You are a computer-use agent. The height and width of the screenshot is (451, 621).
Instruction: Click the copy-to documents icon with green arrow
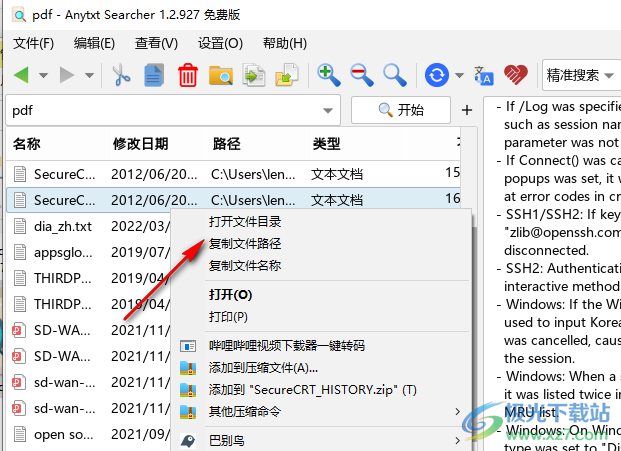tap(254, 75)
